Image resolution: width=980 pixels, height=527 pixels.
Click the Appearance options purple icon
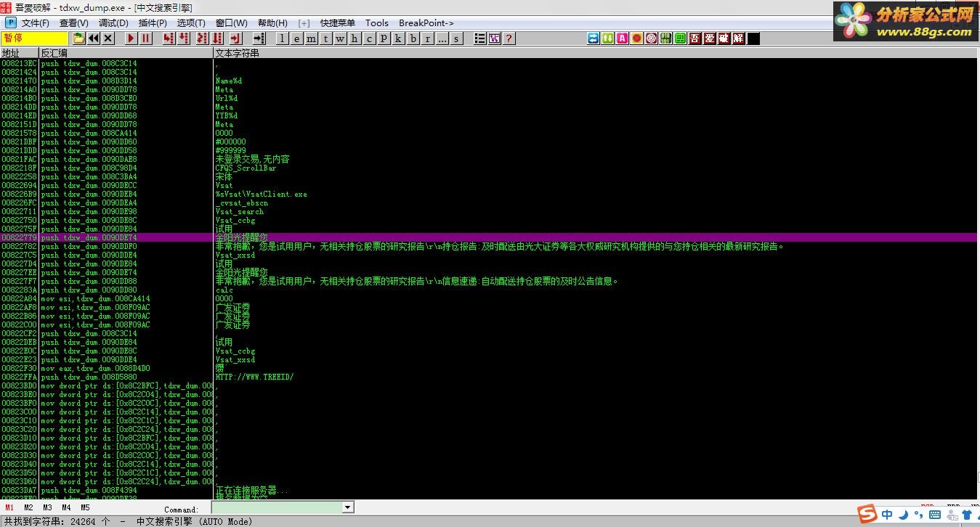(494, 38)
